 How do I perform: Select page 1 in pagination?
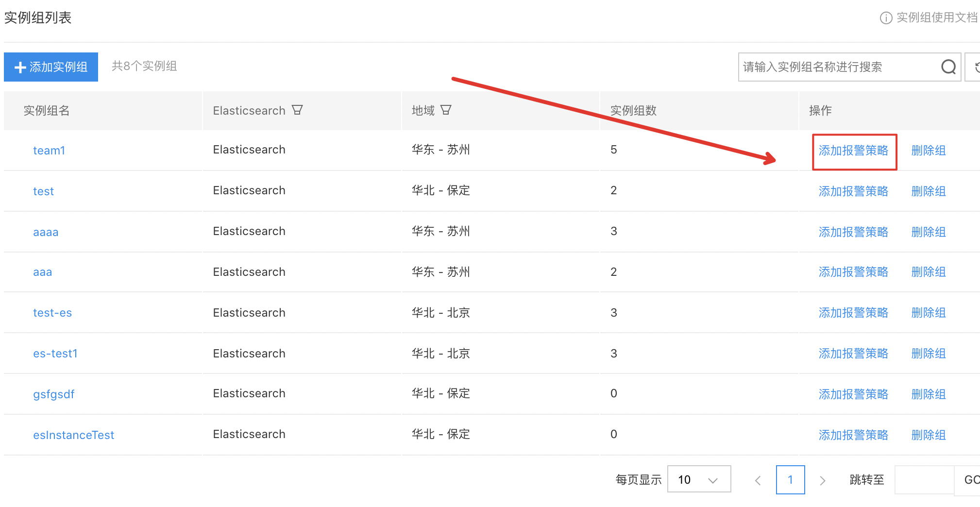(x=790, y=480)
